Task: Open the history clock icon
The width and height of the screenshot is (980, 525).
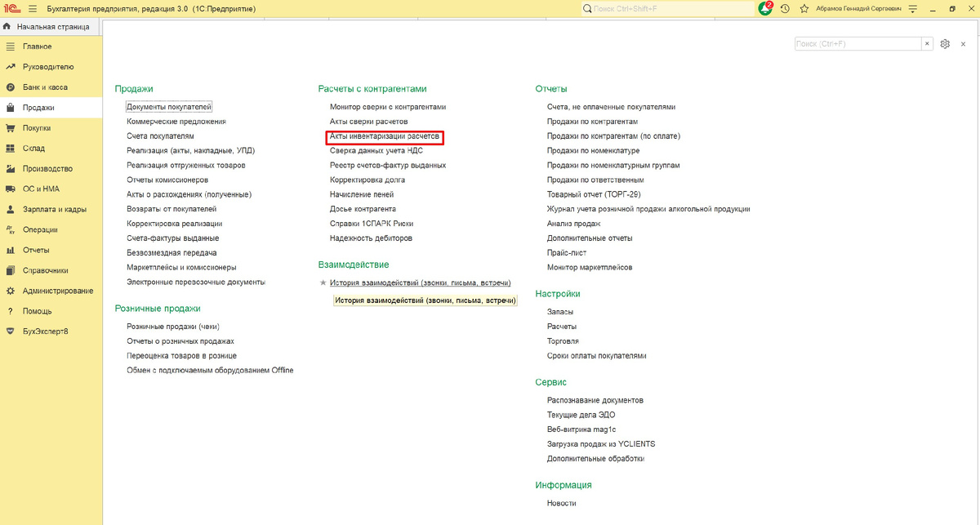Action: [x=785, y=8]
